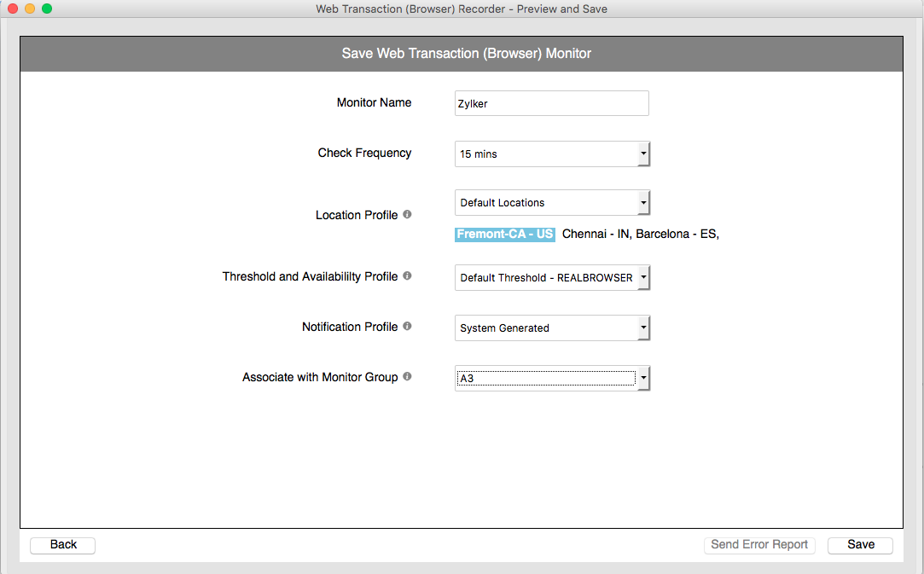The image size is (924, 574).
Task: Open the Threshold and Availability Profile dropdown
Action: [552, 278]
